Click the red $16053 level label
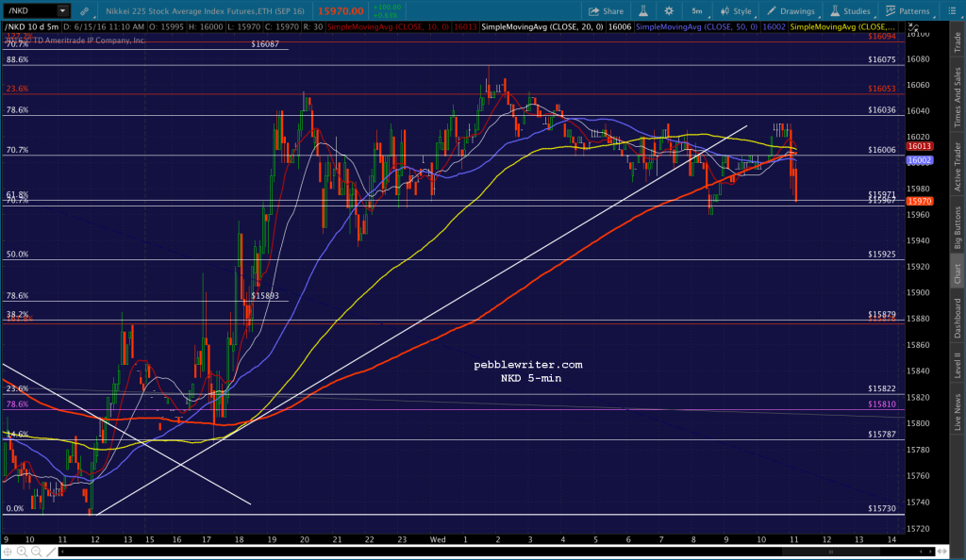 882,89
